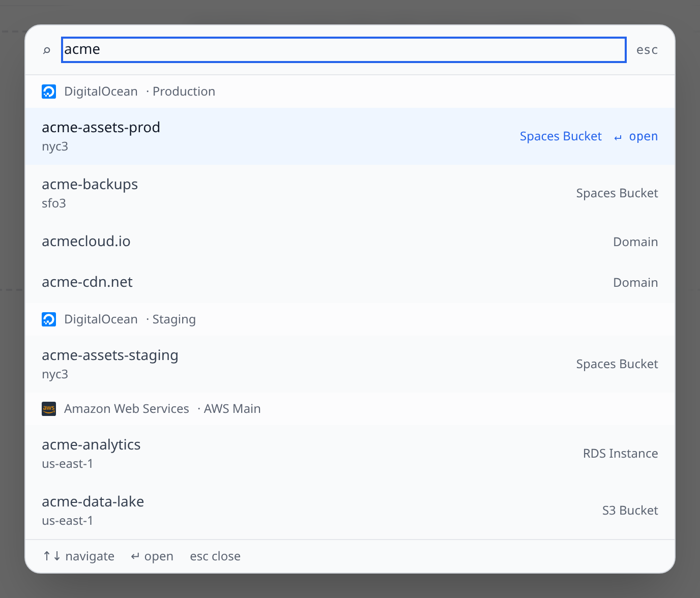Click the esc close hint in footer
Image resolution: width=700 pixels, height=598 pixels.
pos(215,556)
